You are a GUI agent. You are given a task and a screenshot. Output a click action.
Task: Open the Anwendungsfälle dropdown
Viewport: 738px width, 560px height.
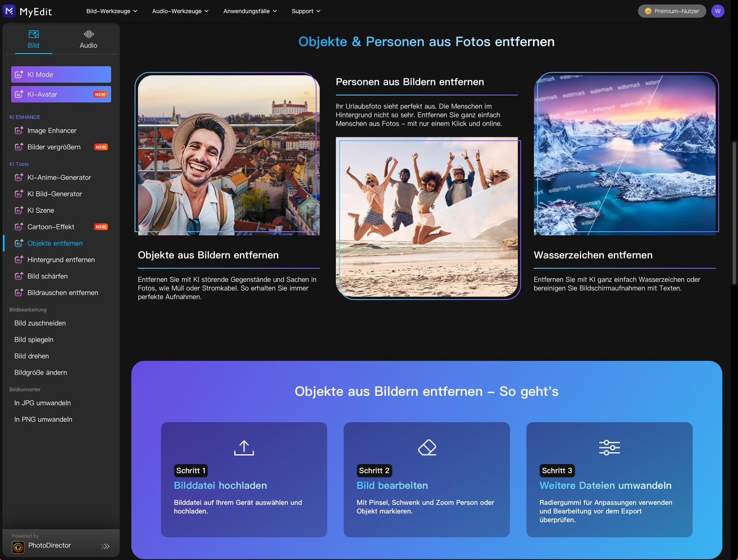[x=250, y=11]
